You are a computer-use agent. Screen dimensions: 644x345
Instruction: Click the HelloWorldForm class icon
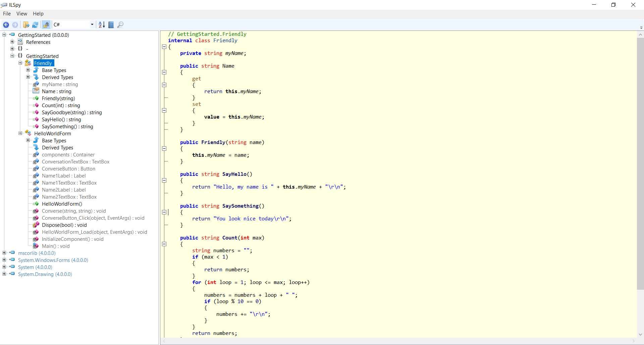pyautogui.click(x=28, y=133)
